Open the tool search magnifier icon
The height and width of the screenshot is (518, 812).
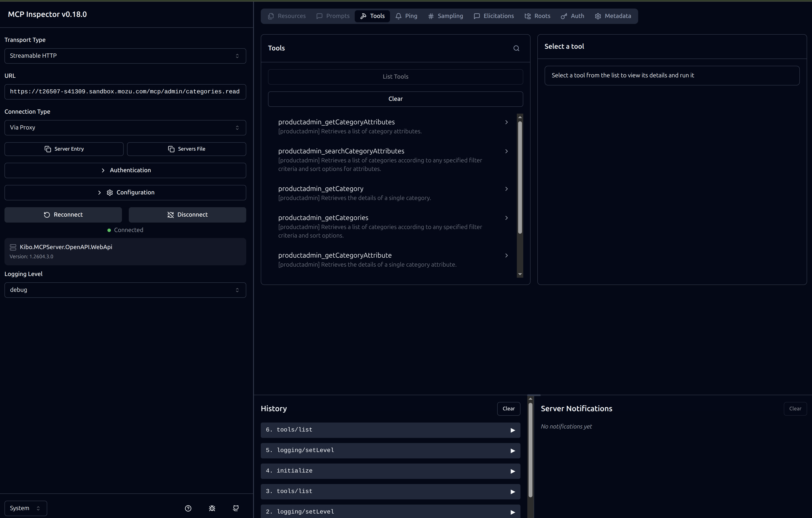pyautogui.click(x=516, y=48)
